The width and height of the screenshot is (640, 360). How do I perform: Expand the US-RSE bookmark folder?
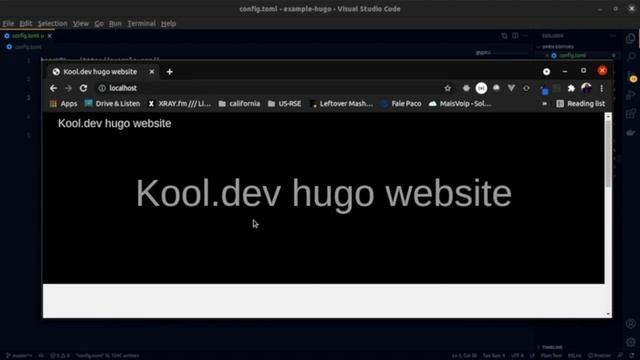coord(284,104)
